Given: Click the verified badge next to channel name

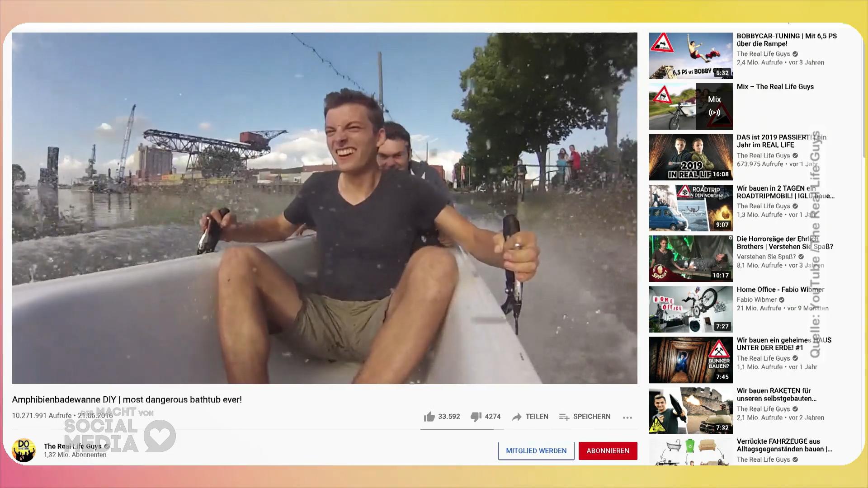Looking at the screenshot, I should 106,446.
